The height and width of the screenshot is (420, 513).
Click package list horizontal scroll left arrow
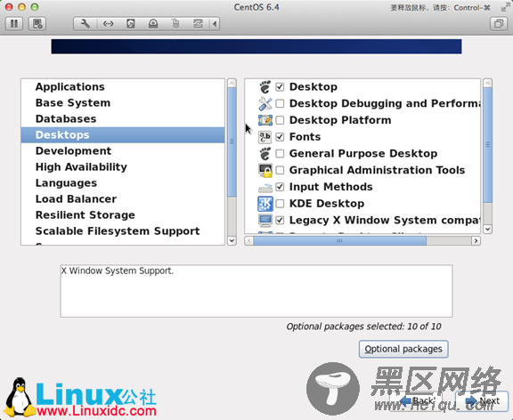coord(249,241)
